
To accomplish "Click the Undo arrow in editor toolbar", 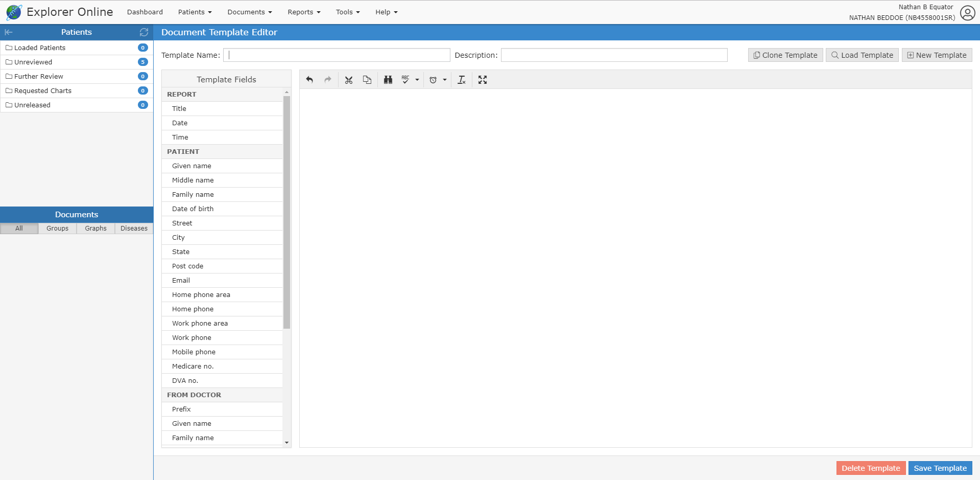I will [x=309, y=80].
